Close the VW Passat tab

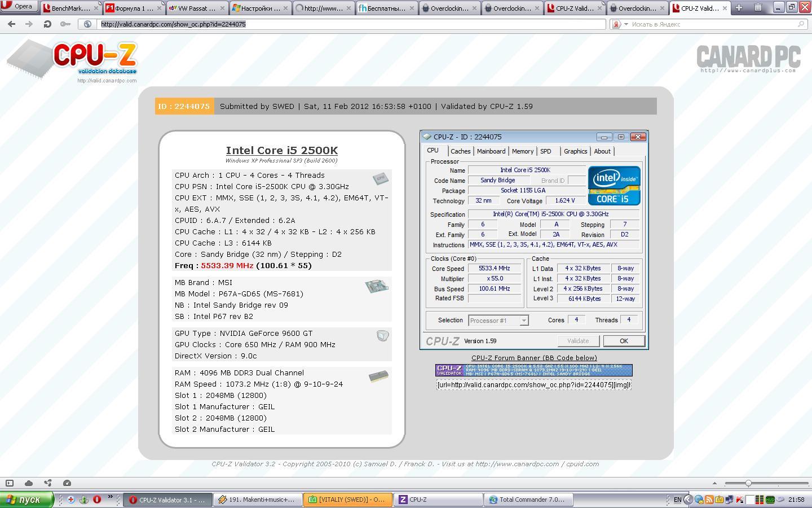(222, 8)
